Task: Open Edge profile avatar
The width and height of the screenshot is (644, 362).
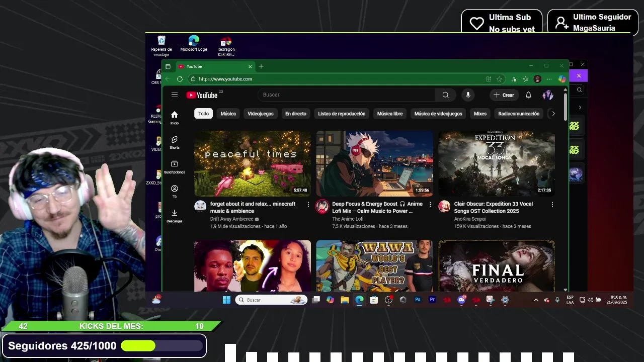Action: (537, 79)
